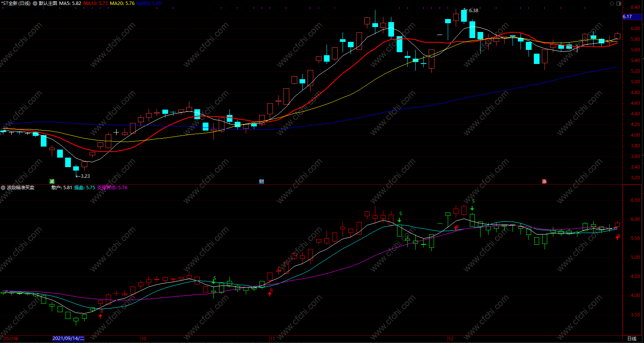Click the 4.00 label on lower indicator axis
The height and width of the screenshot is (343, 644).
pyautogui.click(x=635, y=295)
